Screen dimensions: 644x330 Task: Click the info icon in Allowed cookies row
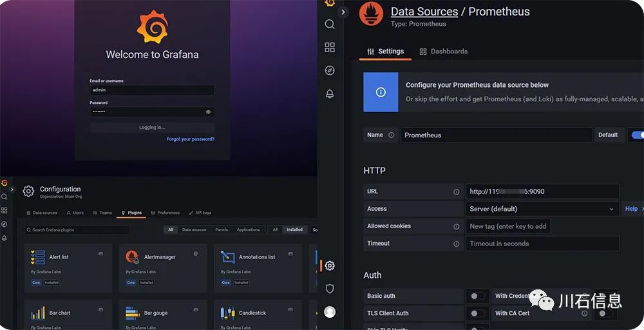[x=456, y=226]
